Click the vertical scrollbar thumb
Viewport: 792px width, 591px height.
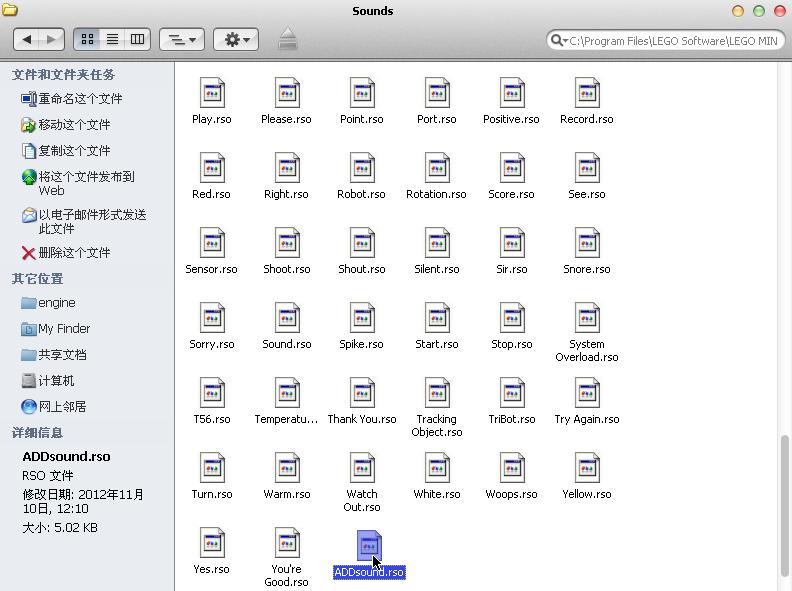point(784,505)
